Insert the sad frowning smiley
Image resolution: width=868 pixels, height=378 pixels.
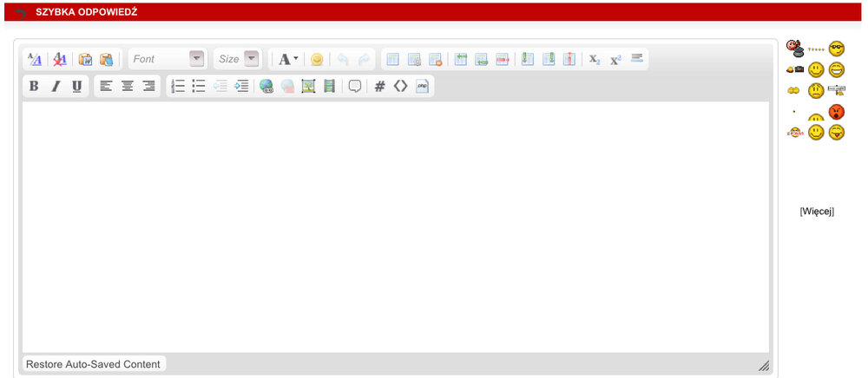point(816,91)
